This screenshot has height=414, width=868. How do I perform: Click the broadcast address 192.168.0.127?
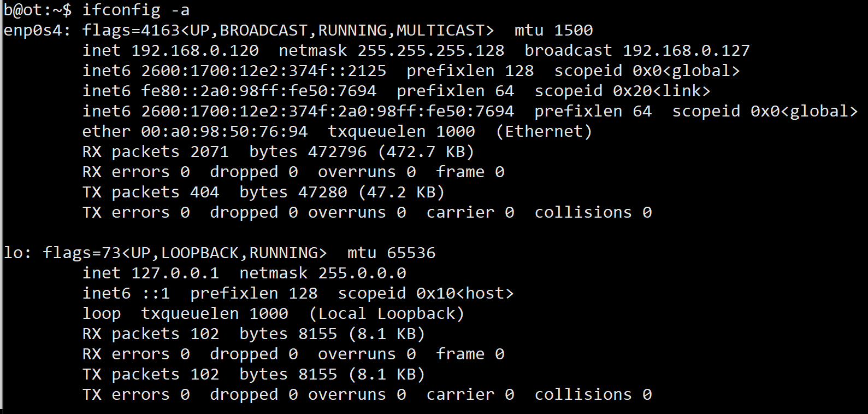(686, 50)
